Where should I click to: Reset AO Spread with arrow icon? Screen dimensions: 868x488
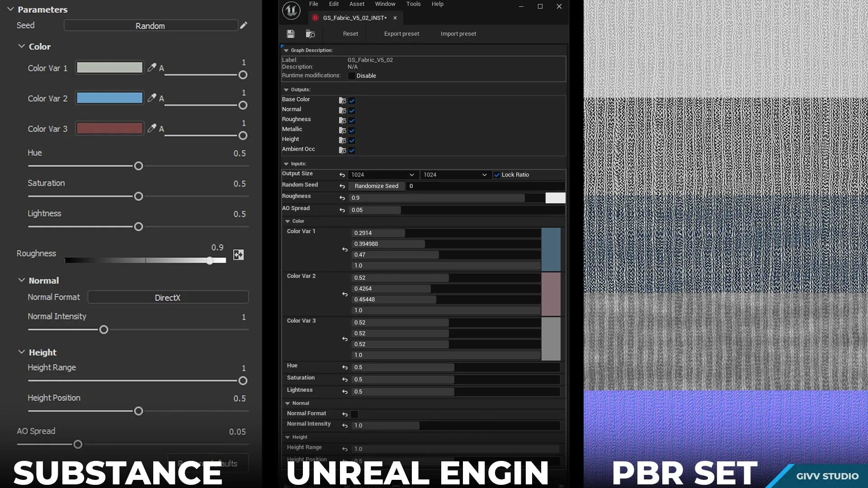pyautogui.click(x=342, y=210)
